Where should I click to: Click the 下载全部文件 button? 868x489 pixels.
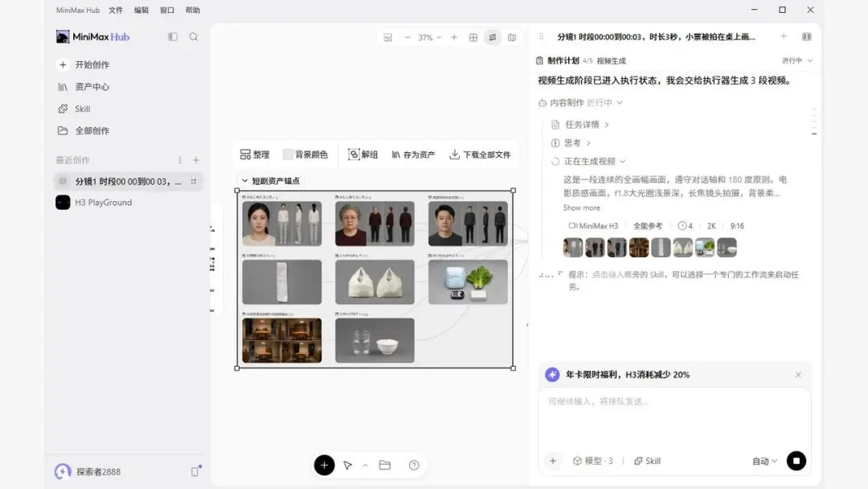point(480,154)
